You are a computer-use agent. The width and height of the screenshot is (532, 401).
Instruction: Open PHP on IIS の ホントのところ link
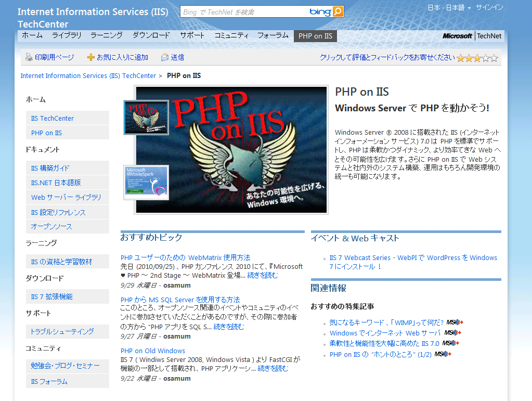tap(380, 355)
